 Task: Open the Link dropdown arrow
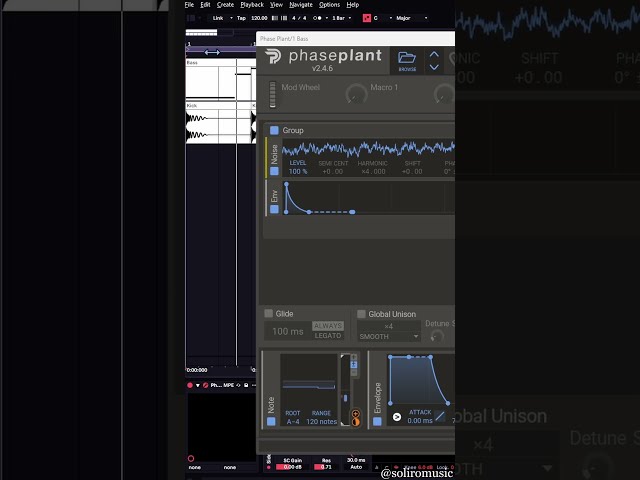[x=231, y=18]
